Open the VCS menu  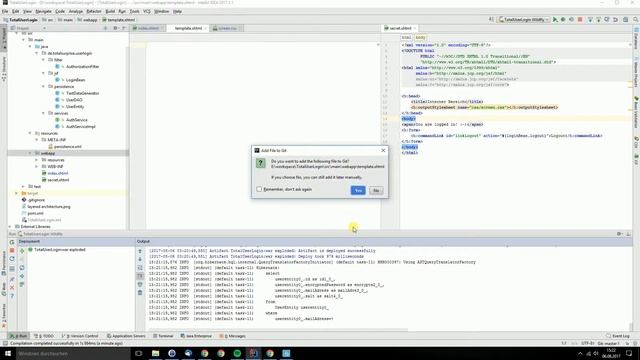147,11
